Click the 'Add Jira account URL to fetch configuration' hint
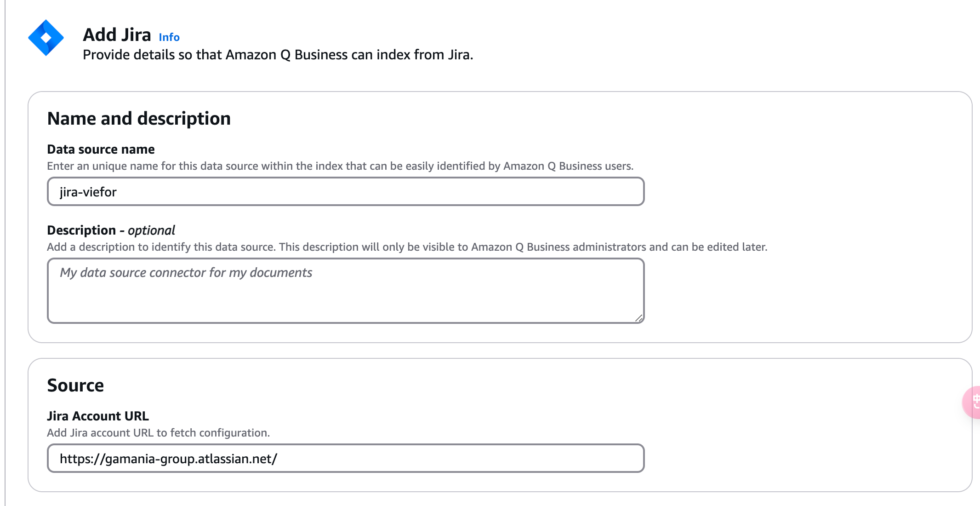Image resolution: width=980 pixels, height=506 pixels. coord(158,433)
